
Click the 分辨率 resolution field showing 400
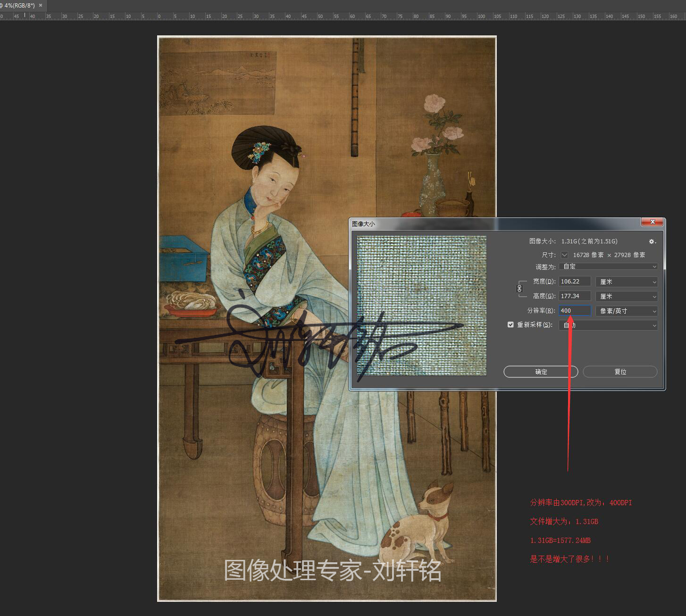pyautogui.click(x=575, y=311)
